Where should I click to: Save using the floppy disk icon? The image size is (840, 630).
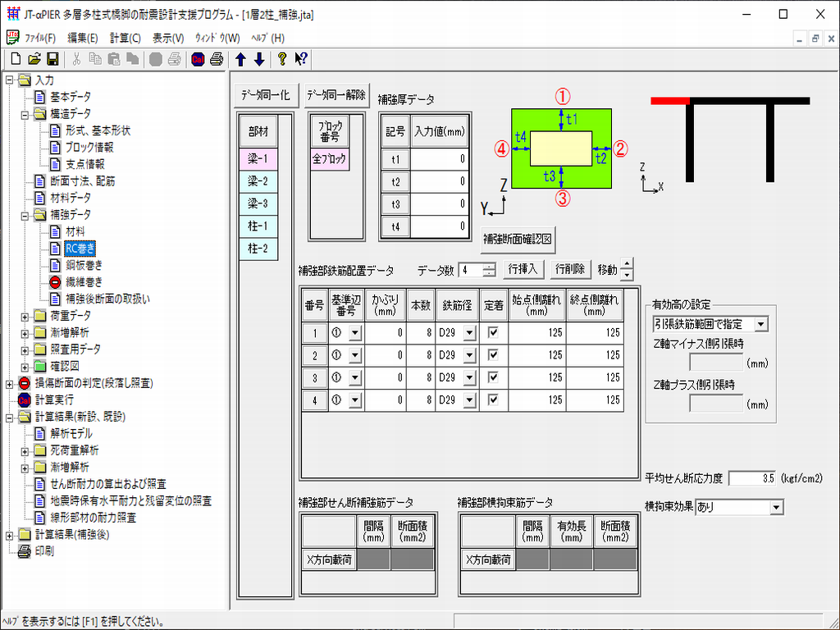pyautogui.click(x=52, y=59)
